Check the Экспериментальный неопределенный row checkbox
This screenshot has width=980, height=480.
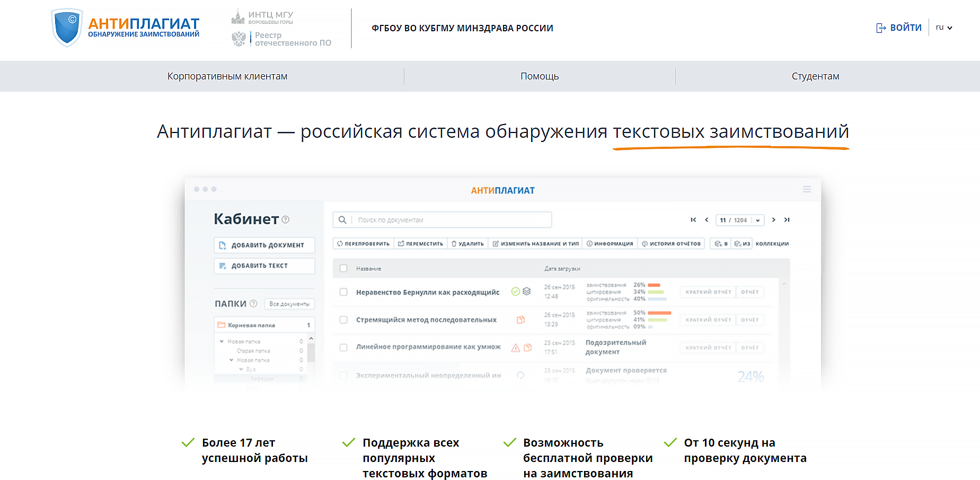343,375
